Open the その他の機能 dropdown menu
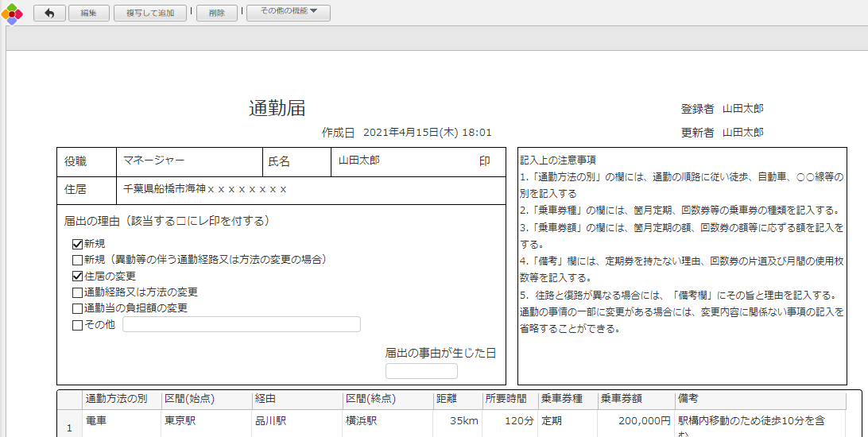868x437 pixels. (x=288, y=13)
